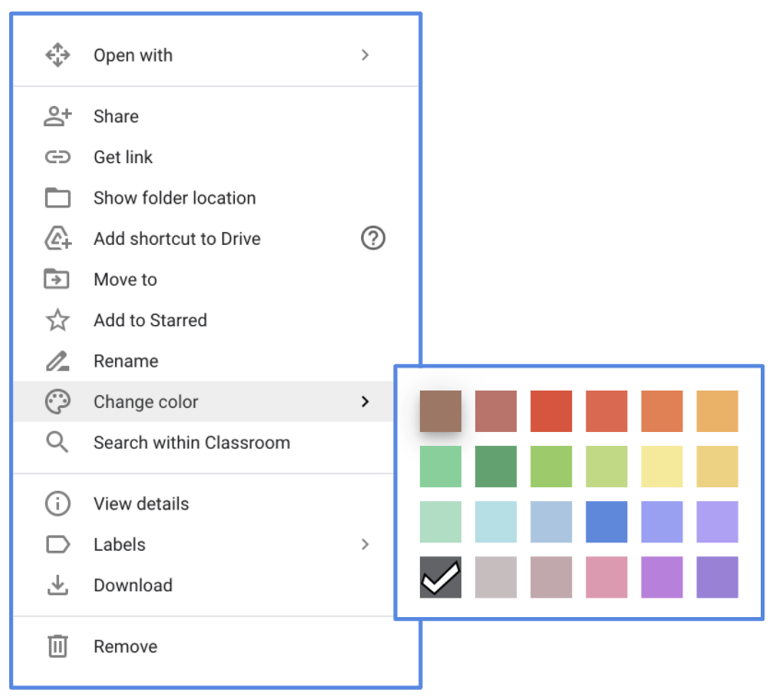This screenshot has height=700, width=781.
Task: Click the Get link chain icon
Action: point(57,157)
